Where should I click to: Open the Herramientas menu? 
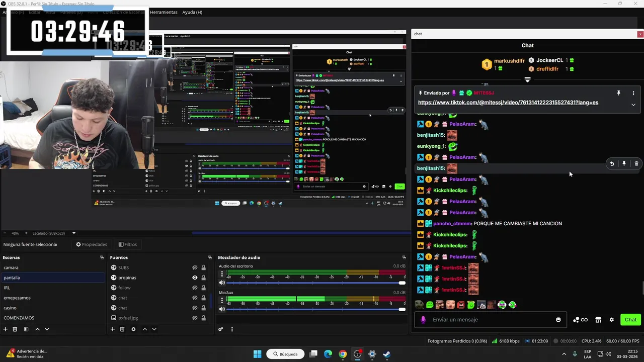(164, 12)
